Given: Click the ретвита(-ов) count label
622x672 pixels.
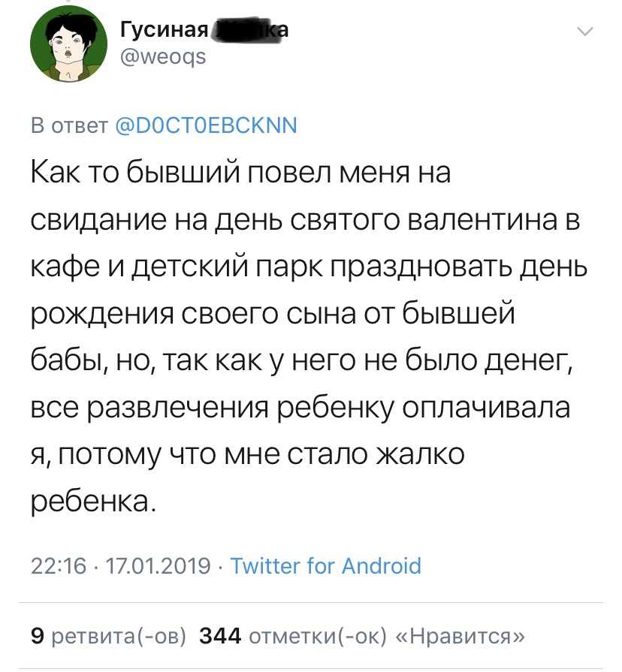Looking at the screenshot, I should click(119, 636).
